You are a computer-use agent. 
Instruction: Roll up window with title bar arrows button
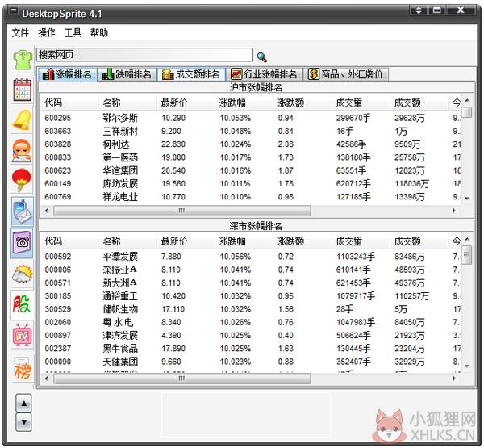point(418,10)
